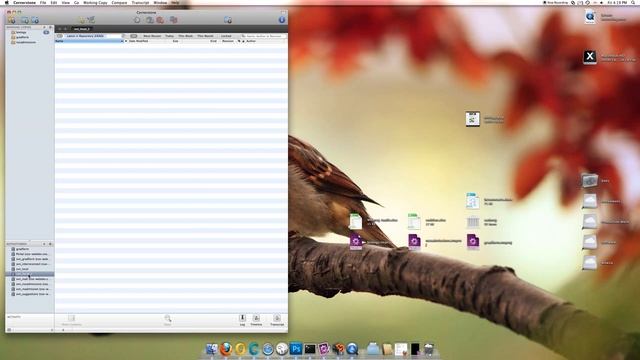Open Trash in the Dock
Image resolution: width=640 pixels, height=360 pixels.
[429, 349]
